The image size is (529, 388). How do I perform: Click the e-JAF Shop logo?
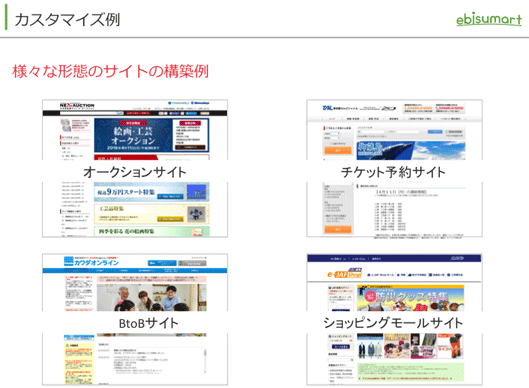pyautogui.click(x=344, y=273)
